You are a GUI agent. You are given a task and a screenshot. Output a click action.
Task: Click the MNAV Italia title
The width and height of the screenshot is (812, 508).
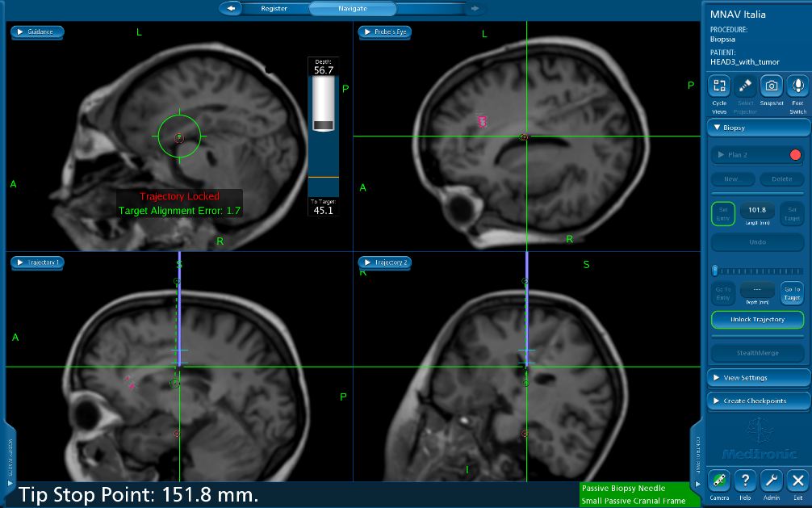(738, 15)
